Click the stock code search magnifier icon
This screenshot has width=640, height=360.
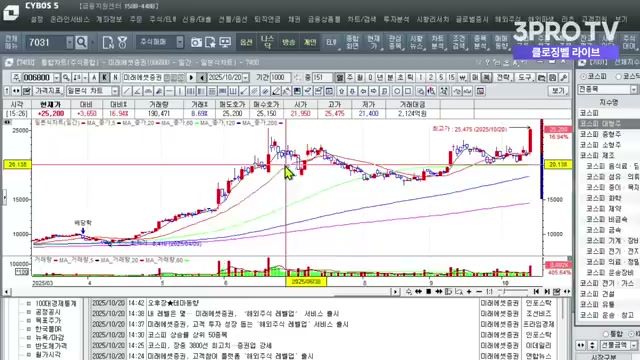point(66,77)
